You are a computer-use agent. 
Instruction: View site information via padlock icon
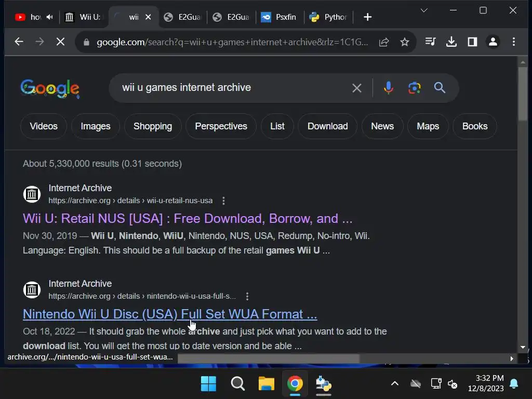tap(86, 42)
